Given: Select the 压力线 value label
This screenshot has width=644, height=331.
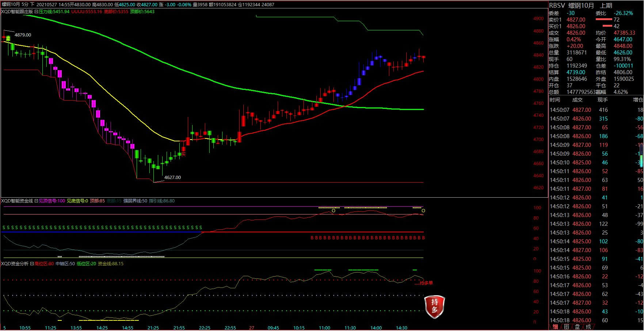Looking at the screenshot, I should [54, 12].
